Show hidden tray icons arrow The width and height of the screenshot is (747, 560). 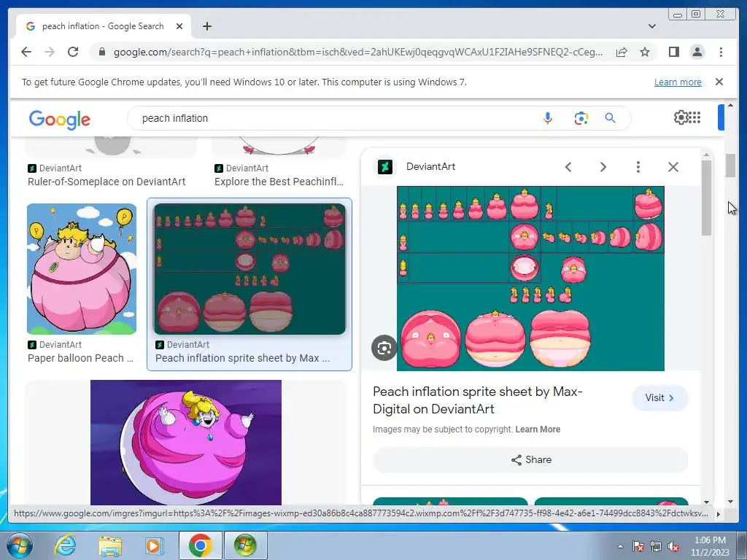[620, 546]
